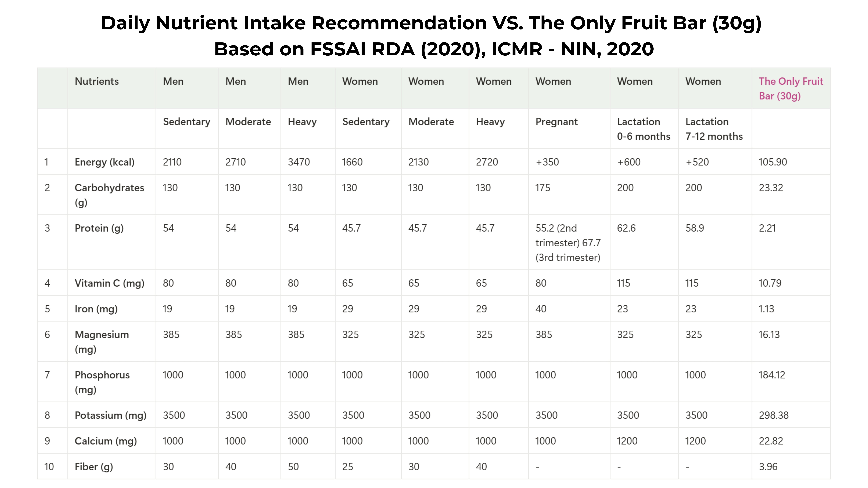Click the men's heavy energy value 3470

(x=299, y=162)
